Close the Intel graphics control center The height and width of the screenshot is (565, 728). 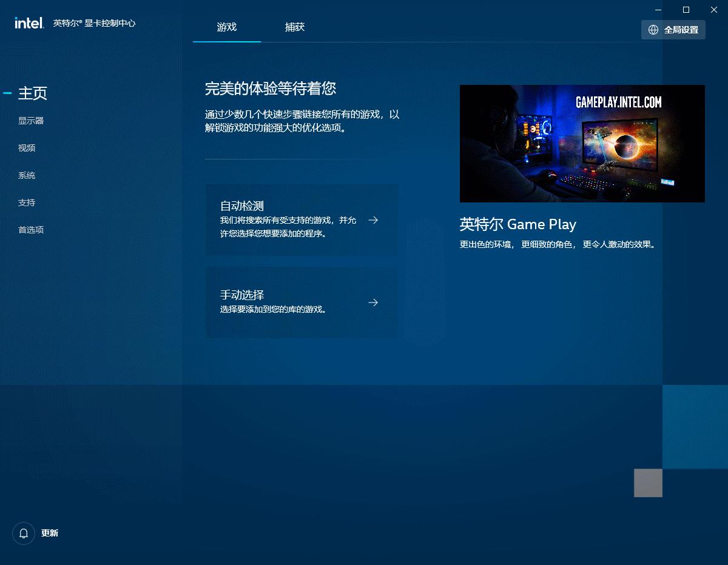click(x=714, y=10)
